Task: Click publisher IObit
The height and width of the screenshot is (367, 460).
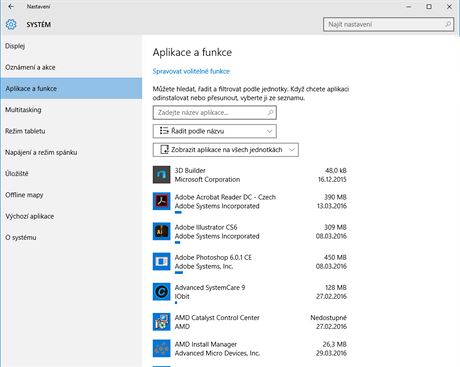Action: tap(182, 296)
